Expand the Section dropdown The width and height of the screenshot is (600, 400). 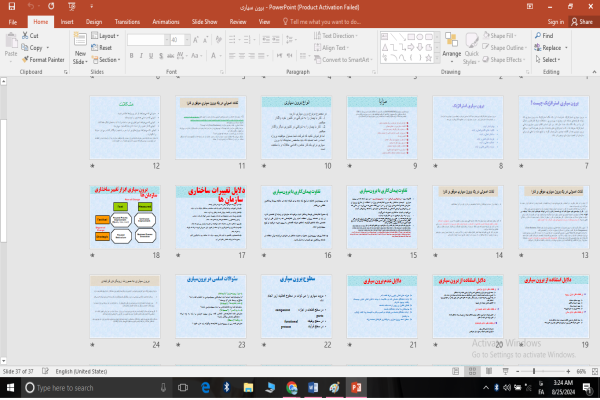(x=108, y=59)
